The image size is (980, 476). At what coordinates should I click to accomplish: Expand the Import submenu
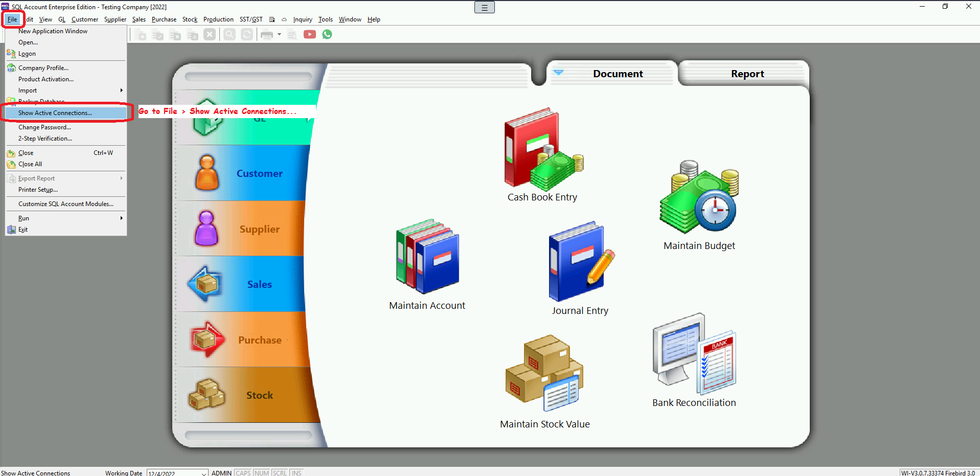click(65, 90)
